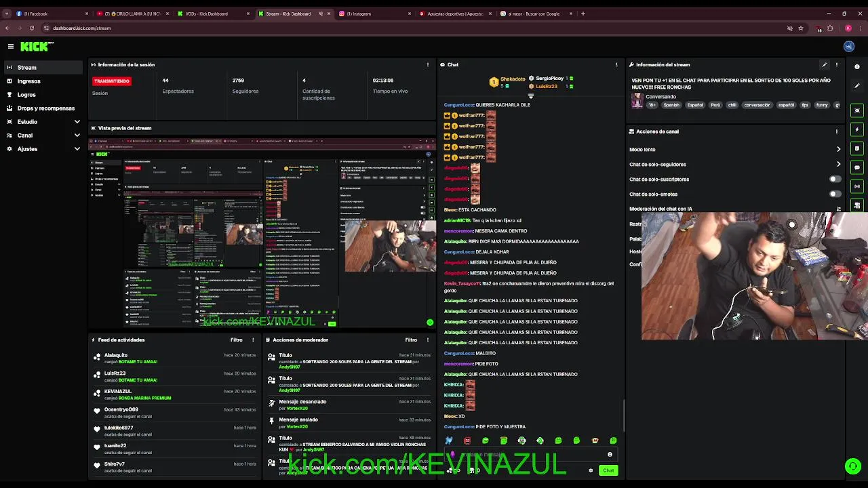Reload the page

point(32,28)
